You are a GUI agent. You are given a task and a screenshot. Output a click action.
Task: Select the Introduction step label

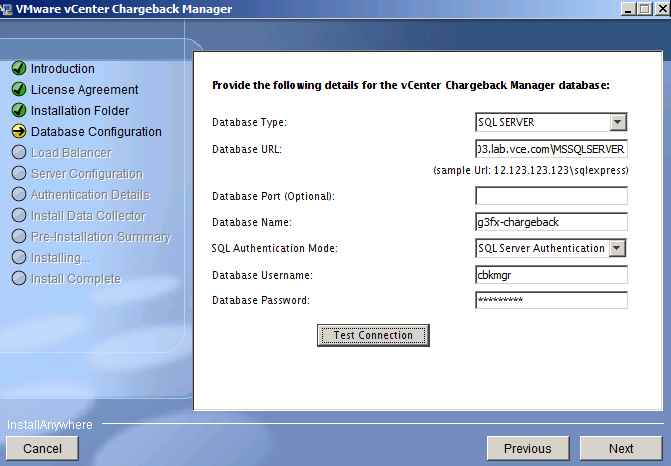[x=62, y=68]
